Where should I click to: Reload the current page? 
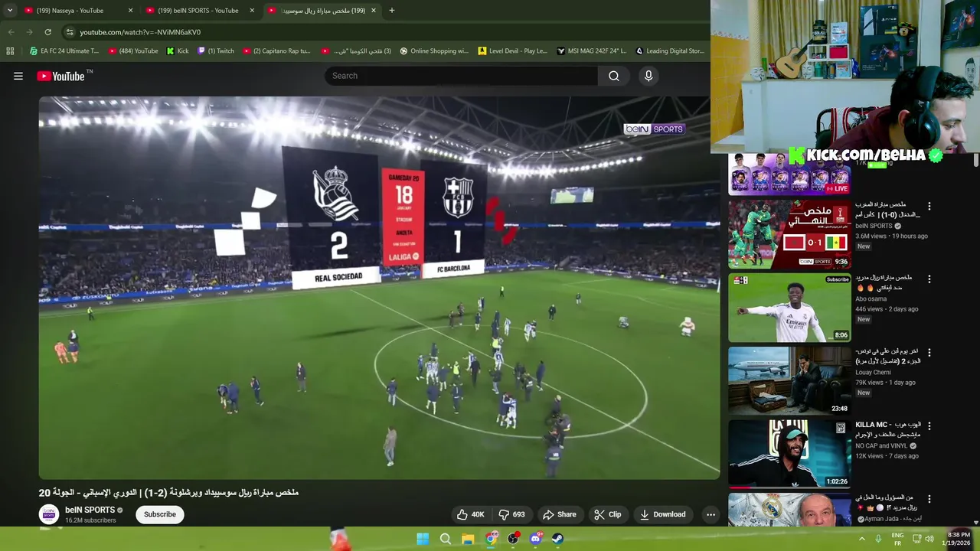(x=47, y=32)
